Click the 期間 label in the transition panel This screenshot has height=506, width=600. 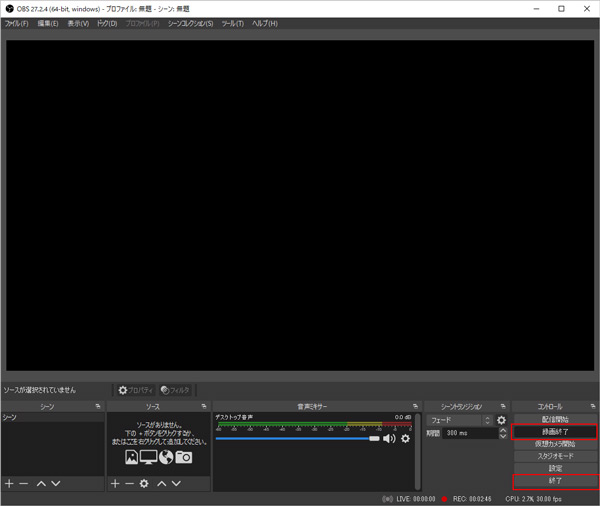click(433, 433)
